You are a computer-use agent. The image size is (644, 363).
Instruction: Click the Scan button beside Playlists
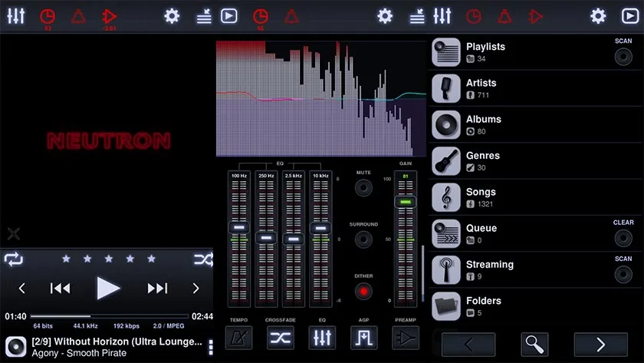(x=623, y=56)
